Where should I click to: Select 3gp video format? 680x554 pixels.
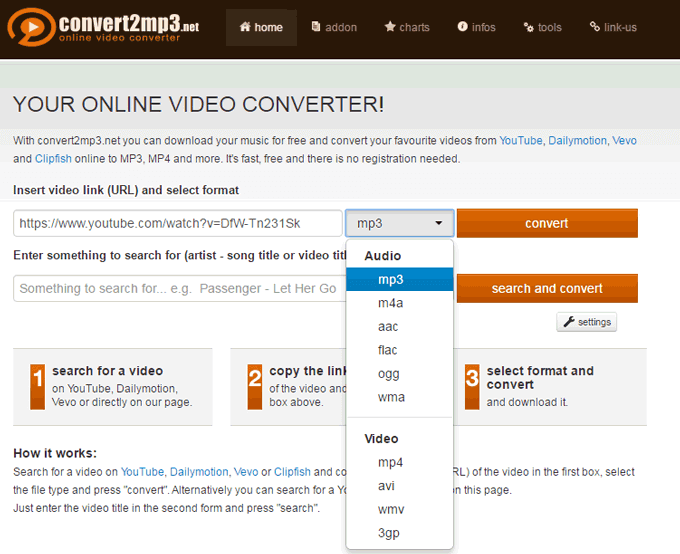[x=399, y=532]
